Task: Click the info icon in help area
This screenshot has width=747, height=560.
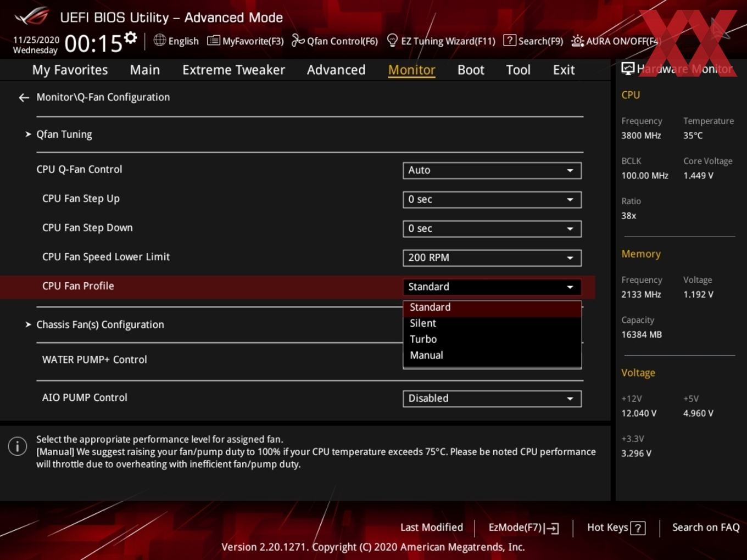Action: (18, 446)
